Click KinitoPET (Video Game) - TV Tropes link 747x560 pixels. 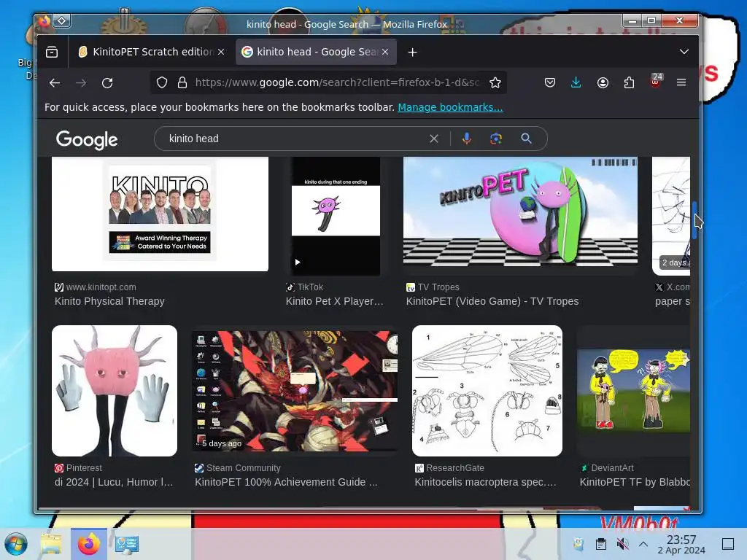(492, 301)
